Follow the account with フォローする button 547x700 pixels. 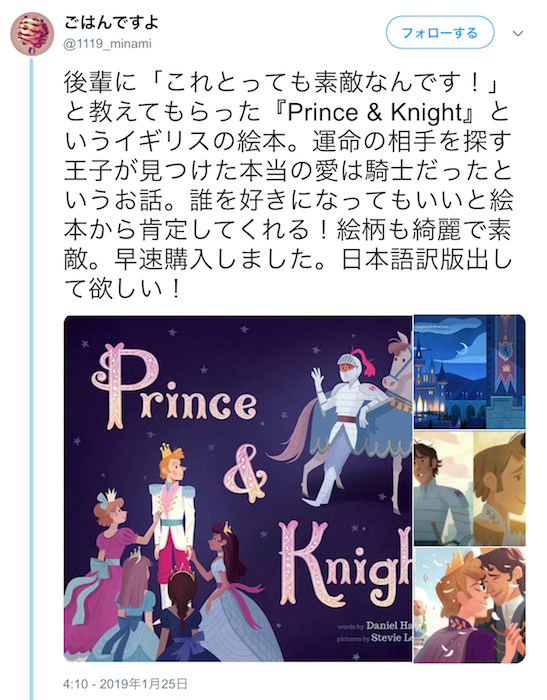440,33
